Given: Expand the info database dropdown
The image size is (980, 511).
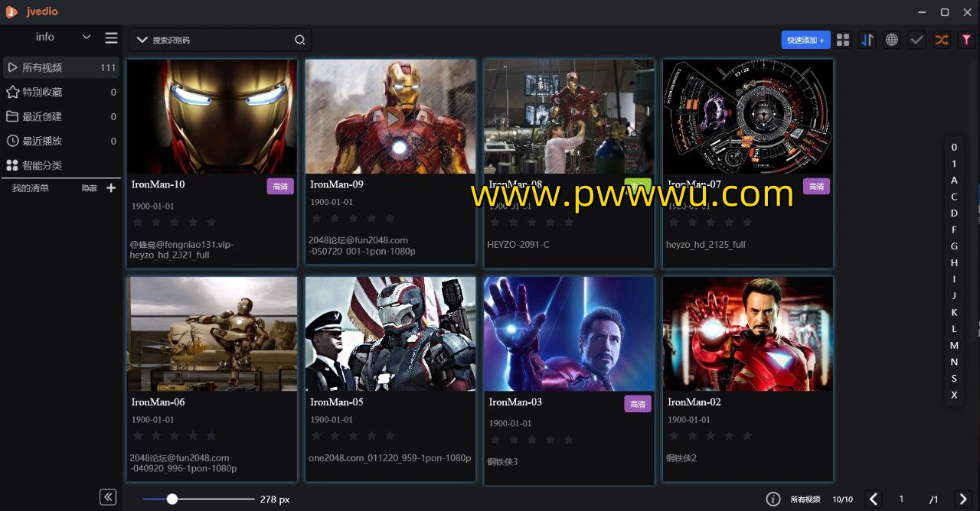Looking at the screenshot, I should 87,37.
